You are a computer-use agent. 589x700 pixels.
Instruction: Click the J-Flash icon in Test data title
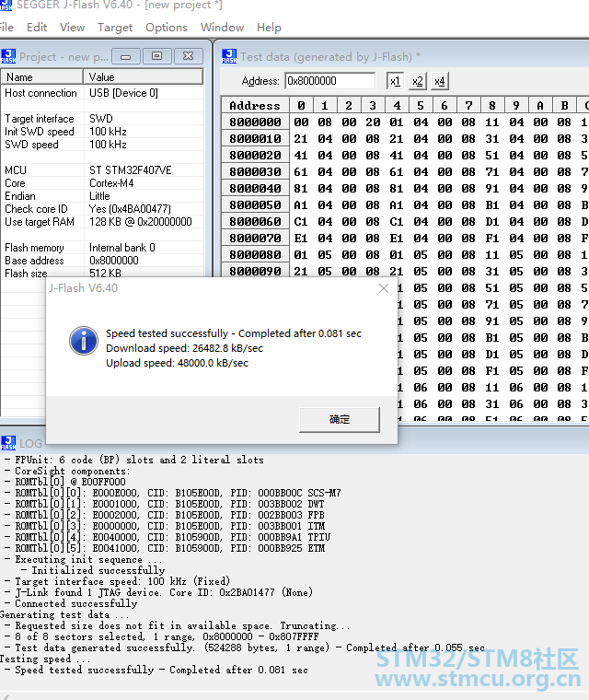point(229,56)
